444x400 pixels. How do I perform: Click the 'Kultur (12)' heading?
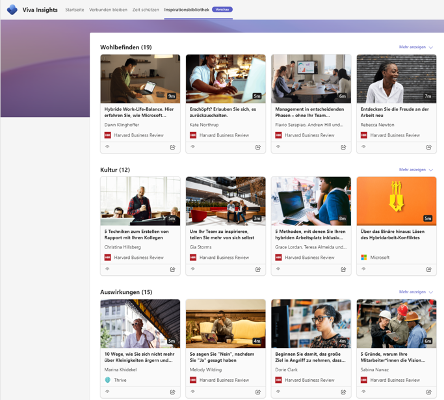click(115, 170)
